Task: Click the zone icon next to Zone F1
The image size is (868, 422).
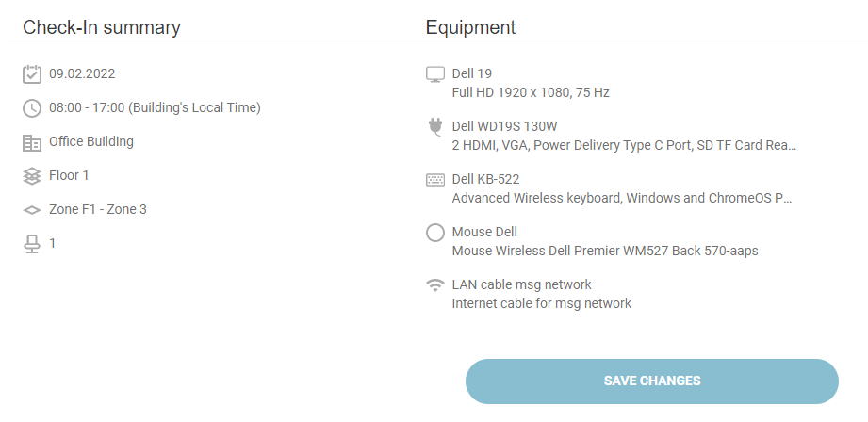Action: 32,210
